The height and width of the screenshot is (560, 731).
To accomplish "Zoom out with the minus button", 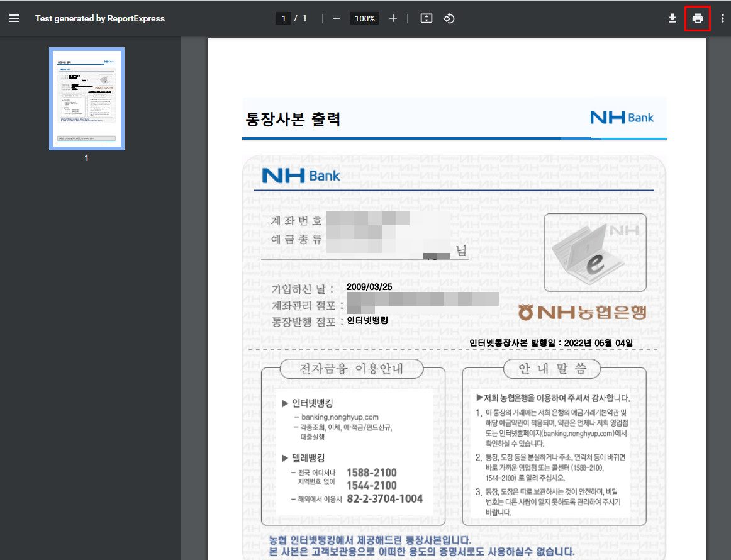I will [x=337, y=19].
